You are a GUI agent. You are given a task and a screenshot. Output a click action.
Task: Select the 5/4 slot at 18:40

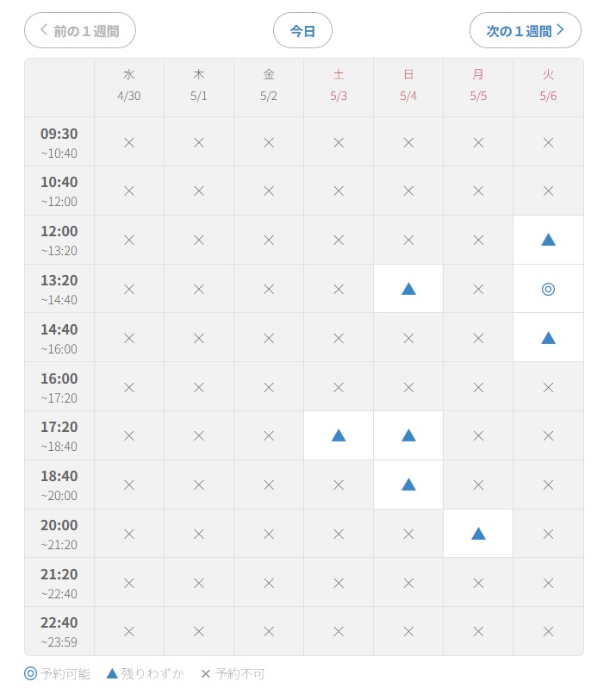(408, 485)
